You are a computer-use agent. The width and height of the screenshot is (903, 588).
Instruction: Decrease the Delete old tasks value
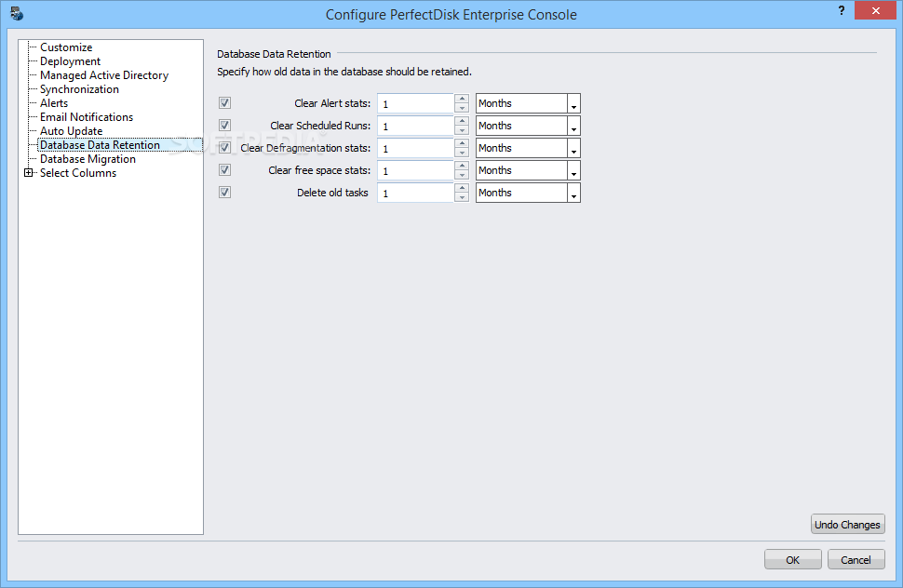462,198
